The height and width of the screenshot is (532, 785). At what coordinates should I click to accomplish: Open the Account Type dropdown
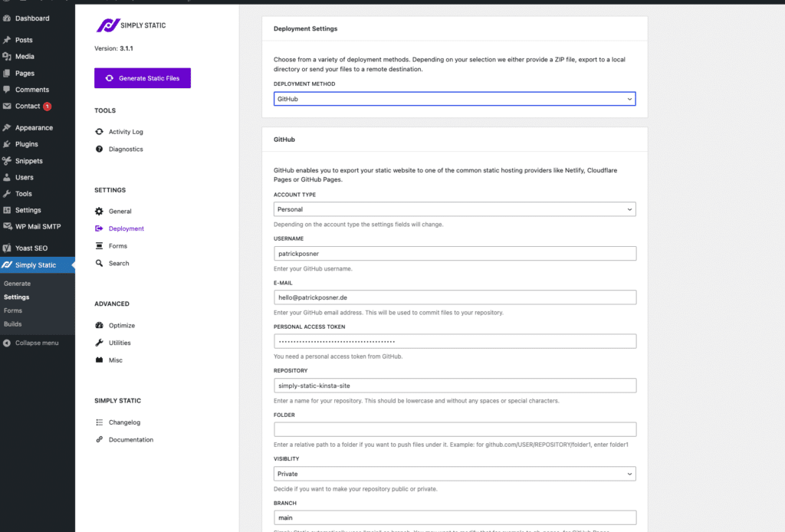(455, 209)
